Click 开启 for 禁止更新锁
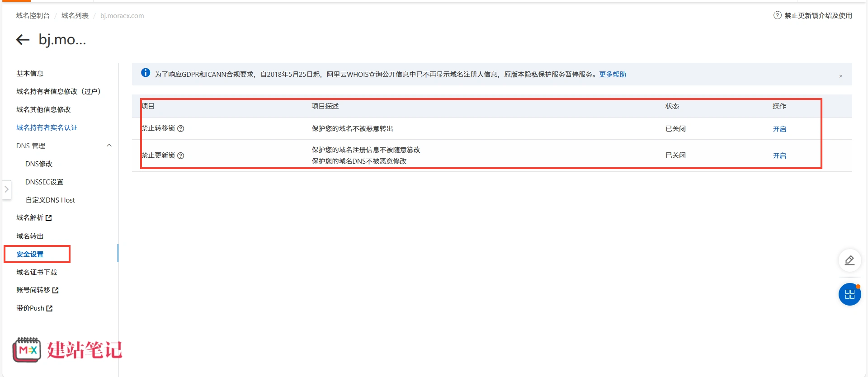This screenshot has height=377, width=868. tap(779, 156)
